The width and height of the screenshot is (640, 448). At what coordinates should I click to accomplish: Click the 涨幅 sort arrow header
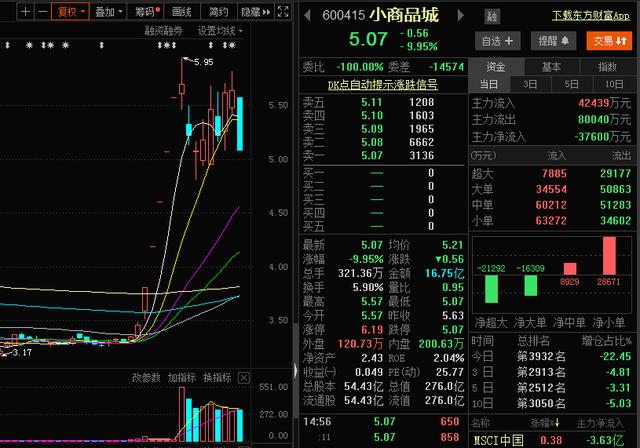pyautogui.click(x=545, y=424)
